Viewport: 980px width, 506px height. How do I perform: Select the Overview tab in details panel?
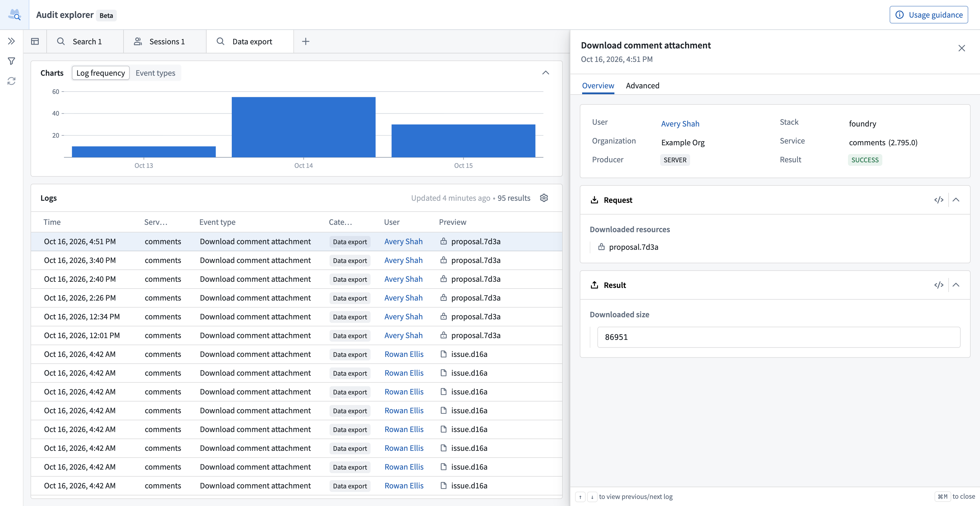click(x=598, y=86)
